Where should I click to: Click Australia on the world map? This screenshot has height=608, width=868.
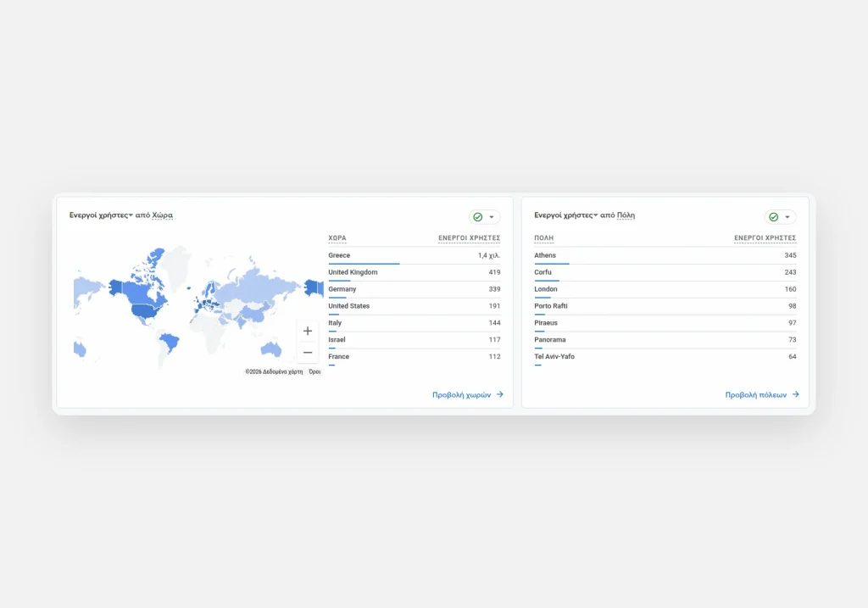[271, 349]
